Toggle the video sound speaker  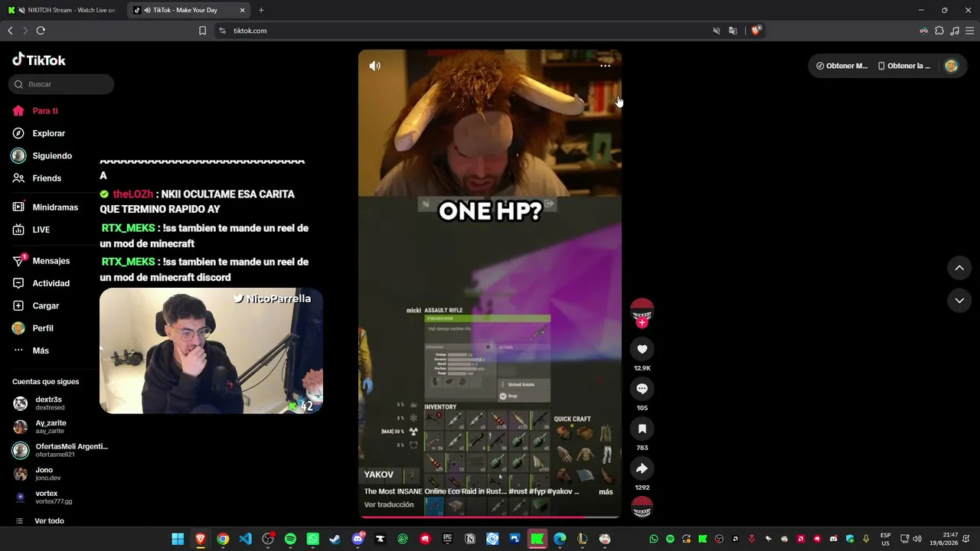374,66
